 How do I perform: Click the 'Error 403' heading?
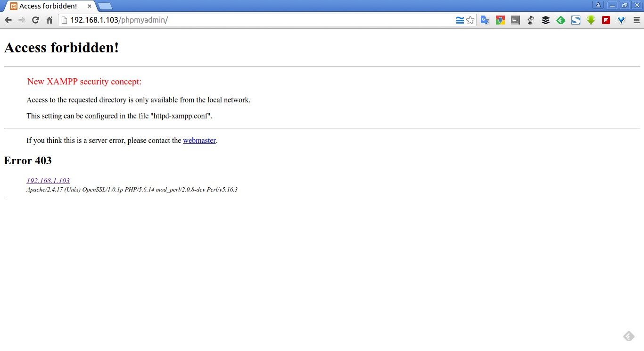(28, 160)
